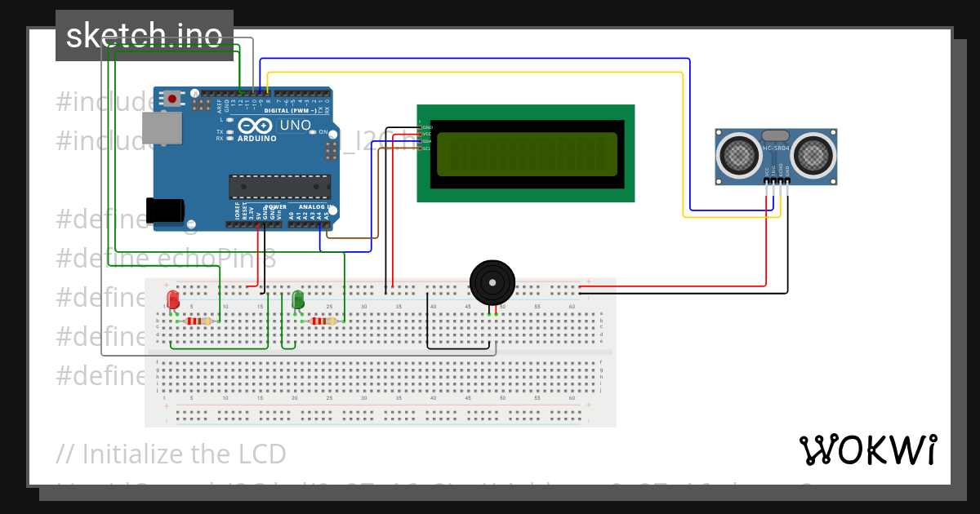Click the black piezo buzzer
This screenshot has width=980, height=514.
(x=492, y=282)
